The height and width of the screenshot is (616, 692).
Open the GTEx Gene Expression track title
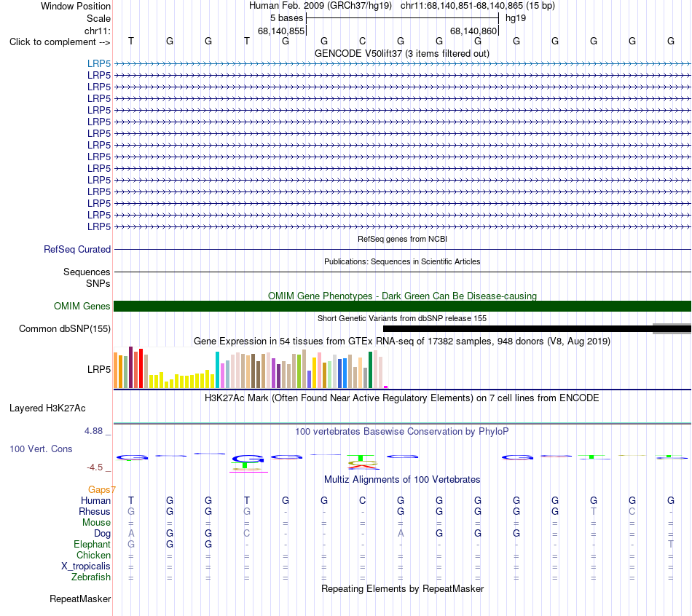click(402, 341)
